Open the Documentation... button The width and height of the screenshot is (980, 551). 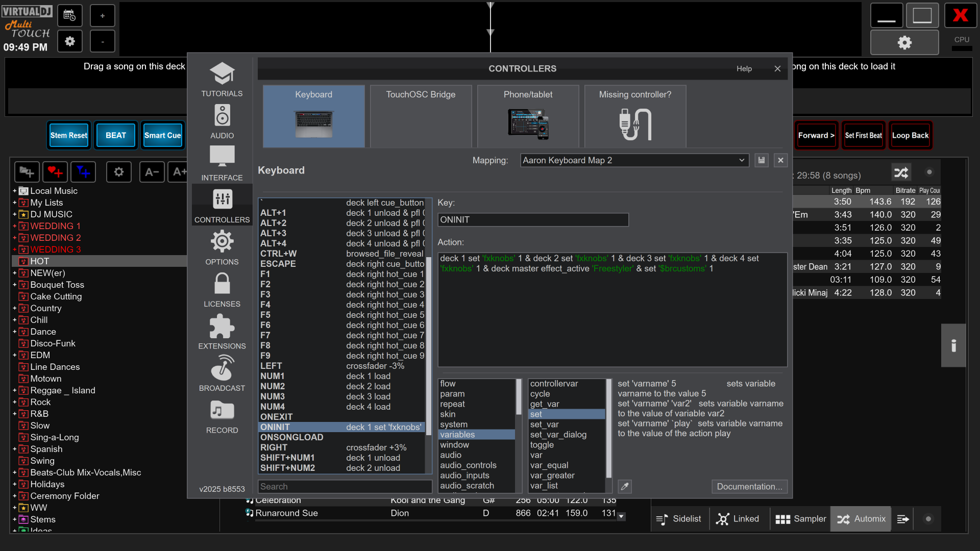coord(749,486)
